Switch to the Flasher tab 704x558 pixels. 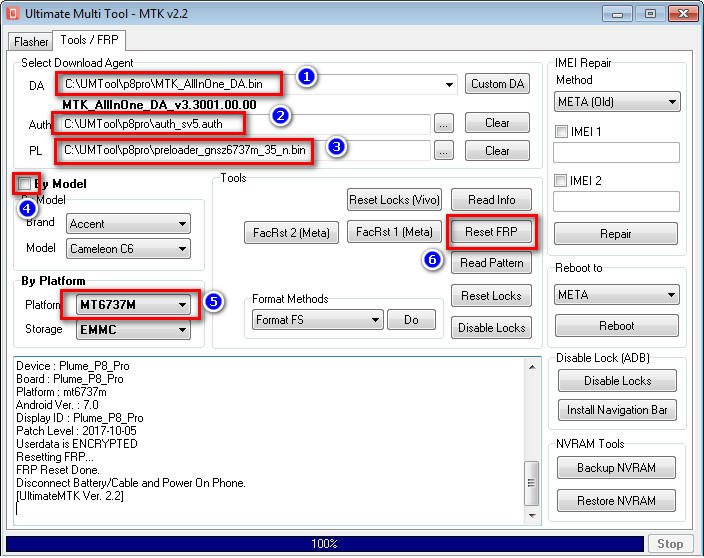[x=31, y=41]
